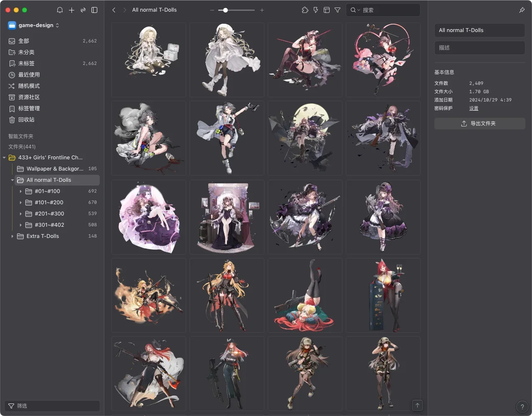Select the girl lying with legs raised thumbnail

coord(305,295)
